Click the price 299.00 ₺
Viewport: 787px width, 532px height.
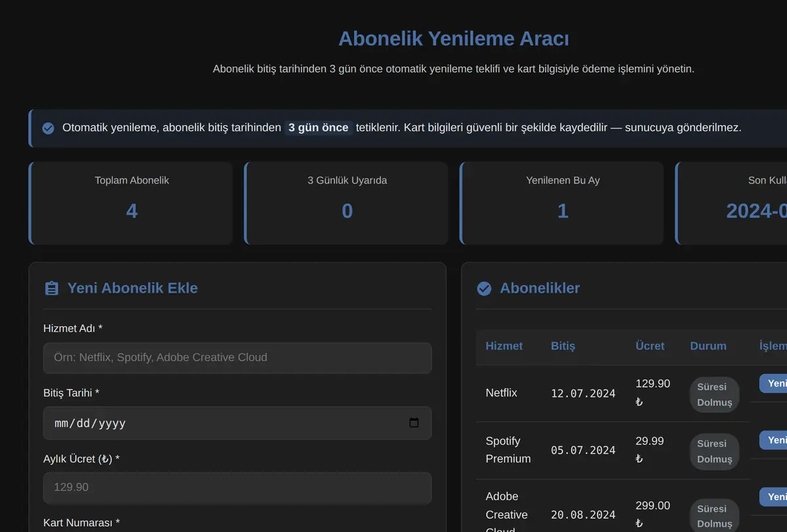tap(653, 514)
